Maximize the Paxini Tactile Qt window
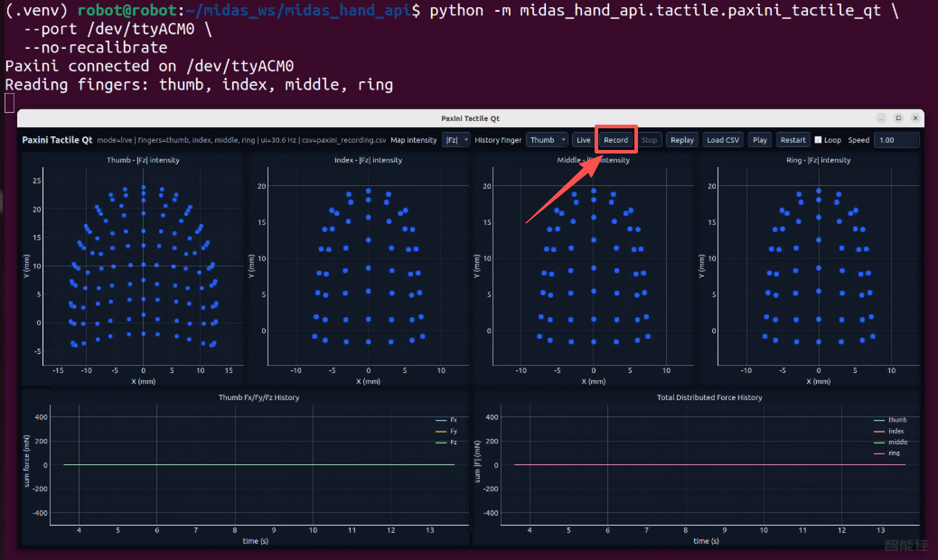938x560 pixels. (898, 118)
